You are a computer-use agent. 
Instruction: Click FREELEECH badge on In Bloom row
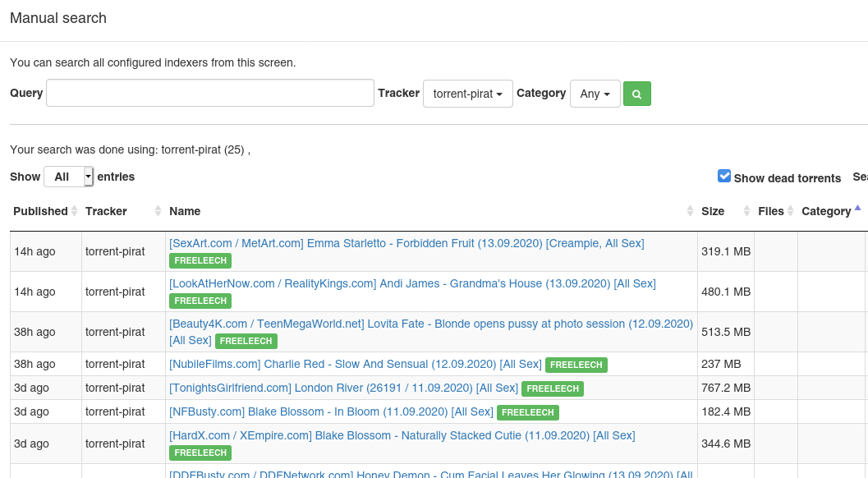(528, 412)
